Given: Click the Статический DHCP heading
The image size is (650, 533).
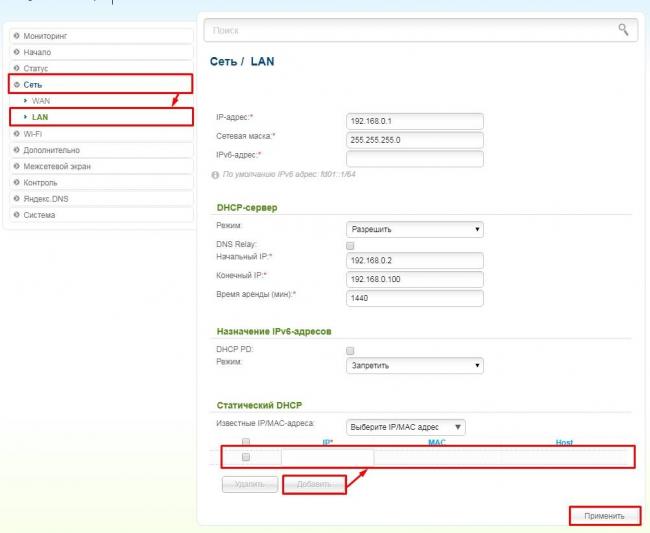Looking at the screenshot, I should (x=260, y=405).
